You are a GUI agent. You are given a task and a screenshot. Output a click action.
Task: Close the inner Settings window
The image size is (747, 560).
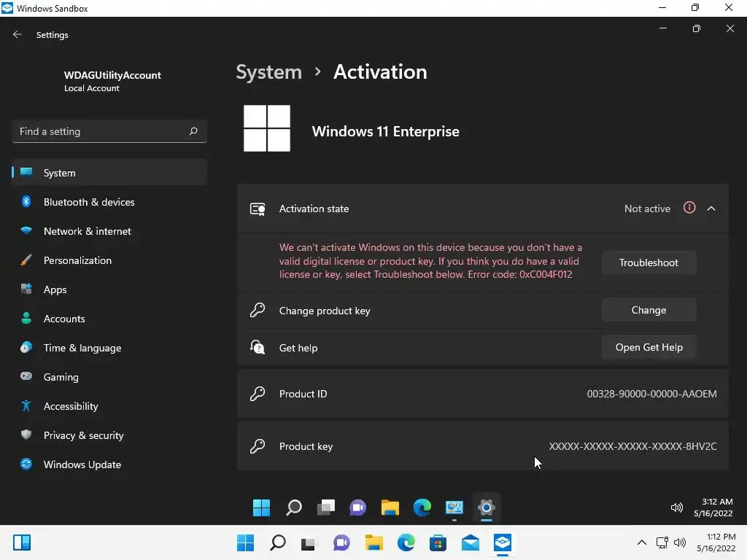(x=729, y=28)
